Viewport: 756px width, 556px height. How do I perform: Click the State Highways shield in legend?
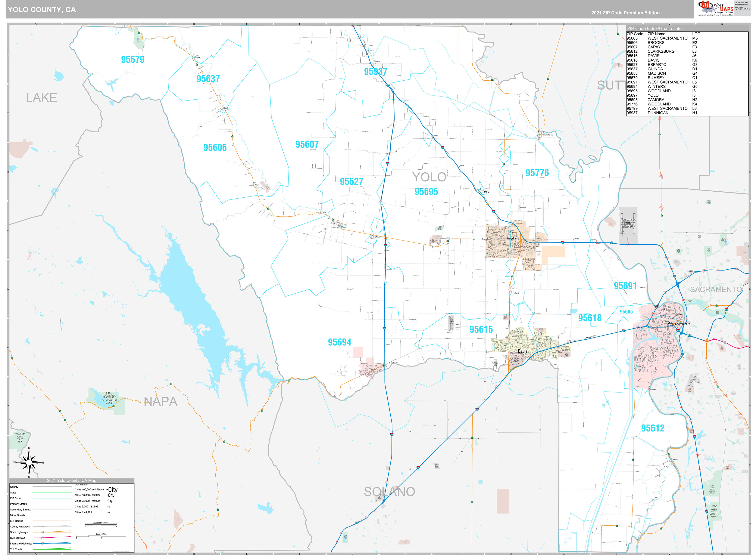pos(43,532)
